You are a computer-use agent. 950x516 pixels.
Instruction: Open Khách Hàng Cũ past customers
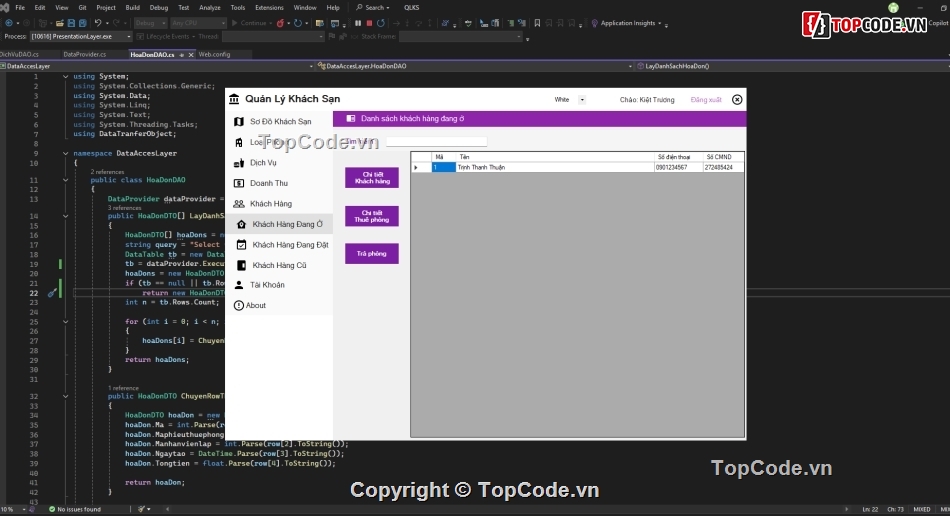(x=279, y=265)
